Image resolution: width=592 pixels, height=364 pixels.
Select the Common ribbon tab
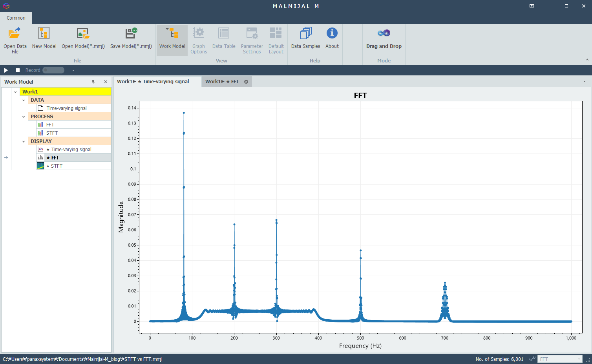[16, 18]
